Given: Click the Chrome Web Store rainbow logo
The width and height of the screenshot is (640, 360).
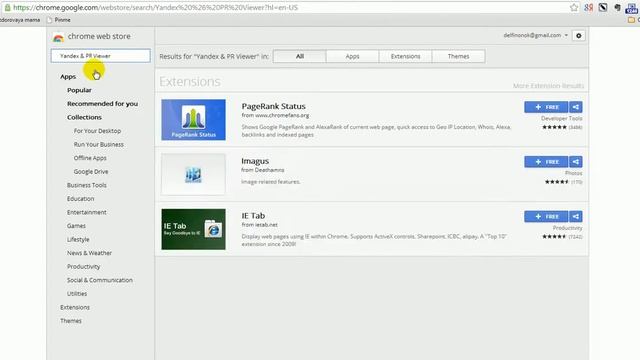Looking at the screenshot, I should pyautogui.click(x=58, y=38).
